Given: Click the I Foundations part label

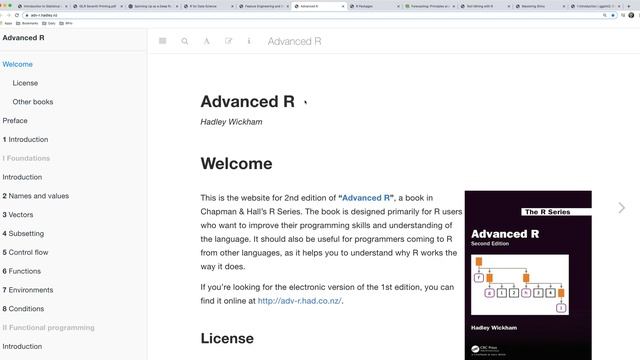Looking at the screenshot, I should (x=26, y=158).
